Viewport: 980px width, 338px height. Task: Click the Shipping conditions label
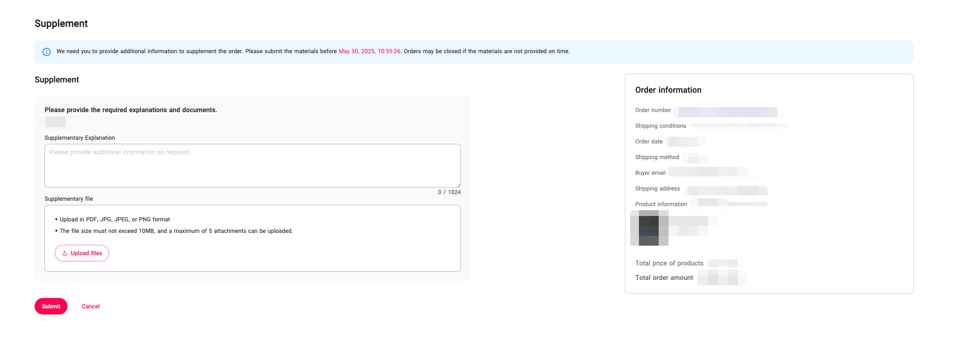[660, 126]
